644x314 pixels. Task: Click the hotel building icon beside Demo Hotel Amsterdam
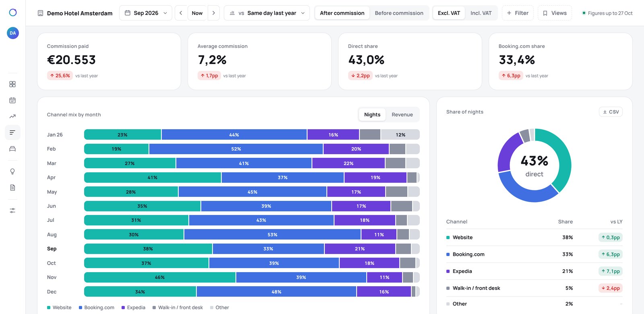tap(40, 13)
